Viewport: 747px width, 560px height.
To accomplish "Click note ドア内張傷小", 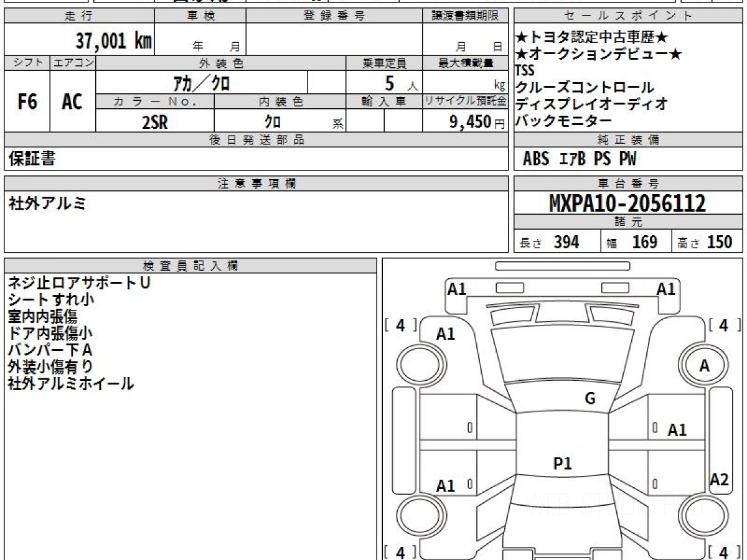I will (50, 333).
